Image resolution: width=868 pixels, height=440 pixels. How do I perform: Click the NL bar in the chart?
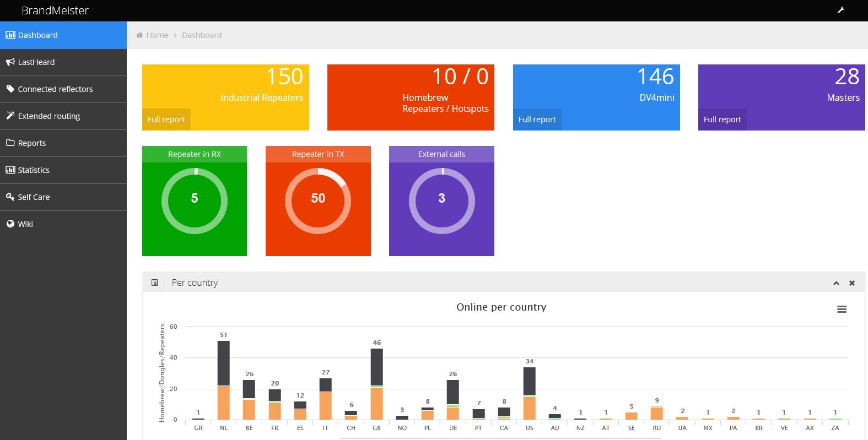tap(224, 381)
